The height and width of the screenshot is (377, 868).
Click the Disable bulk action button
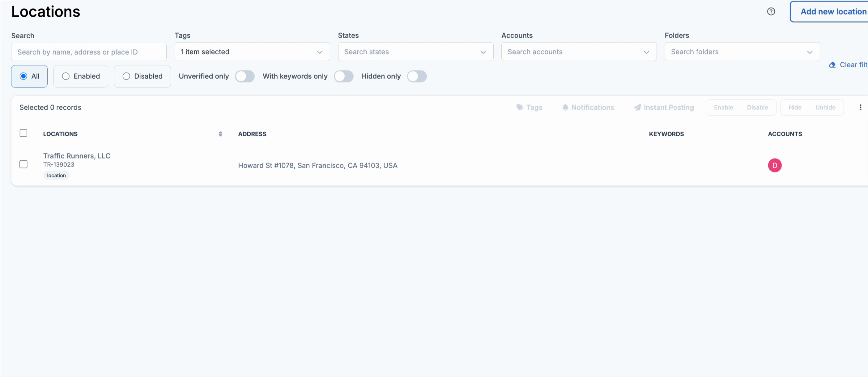click(757, 107)
